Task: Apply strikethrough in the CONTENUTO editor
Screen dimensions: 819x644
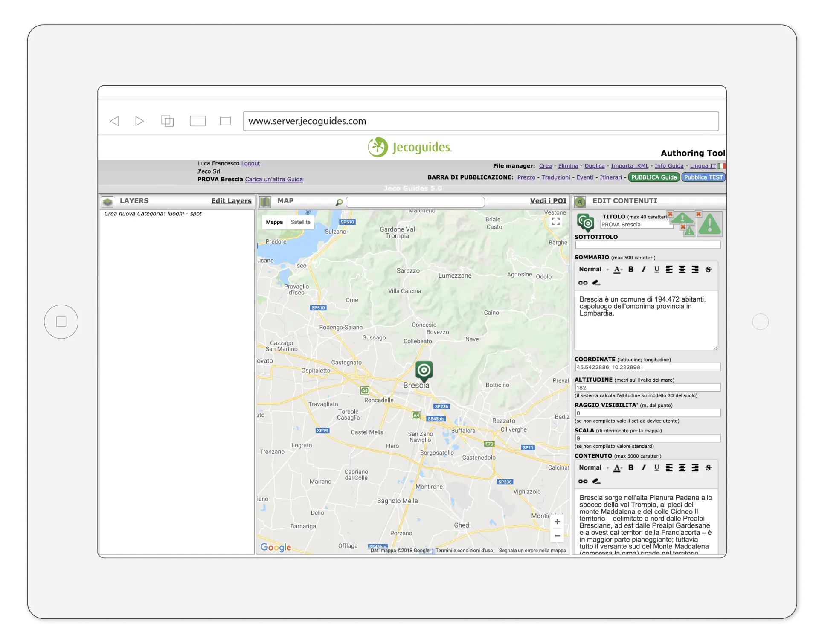Action: [x=708, y=467]
